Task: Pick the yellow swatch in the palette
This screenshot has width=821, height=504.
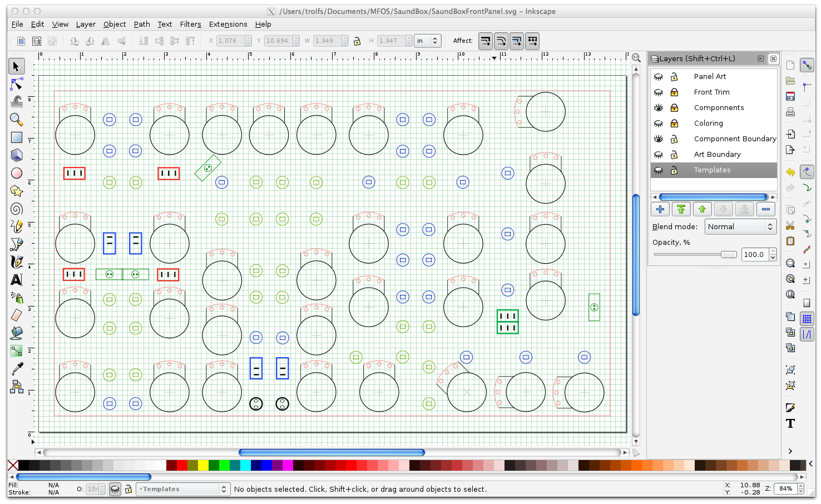Action: [203, 465]
